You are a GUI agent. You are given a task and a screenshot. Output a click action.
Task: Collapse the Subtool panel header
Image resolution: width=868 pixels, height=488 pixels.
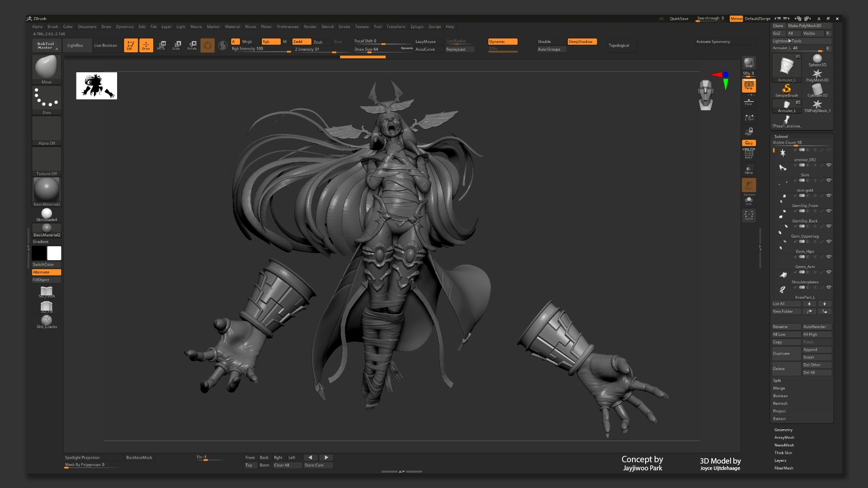click(781, 136)
